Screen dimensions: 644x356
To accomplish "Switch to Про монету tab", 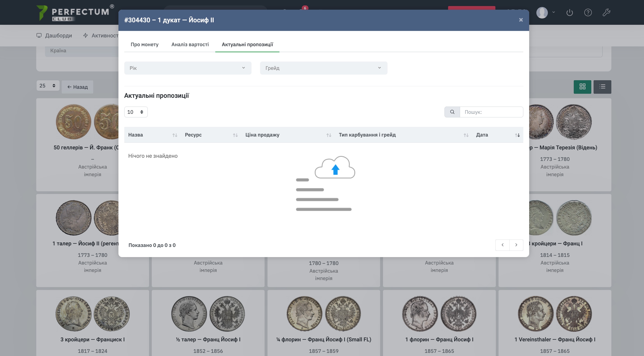I will point(145,45).
